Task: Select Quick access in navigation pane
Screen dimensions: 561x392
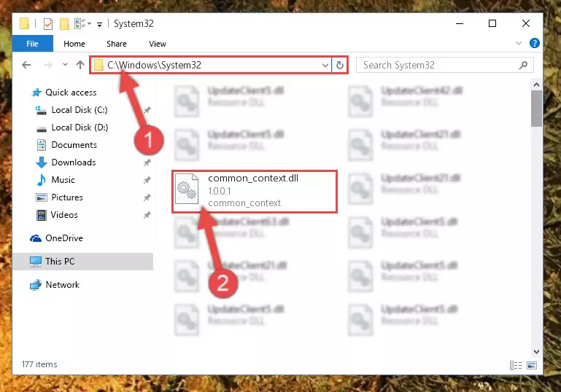Action: [x=71, y=93]
